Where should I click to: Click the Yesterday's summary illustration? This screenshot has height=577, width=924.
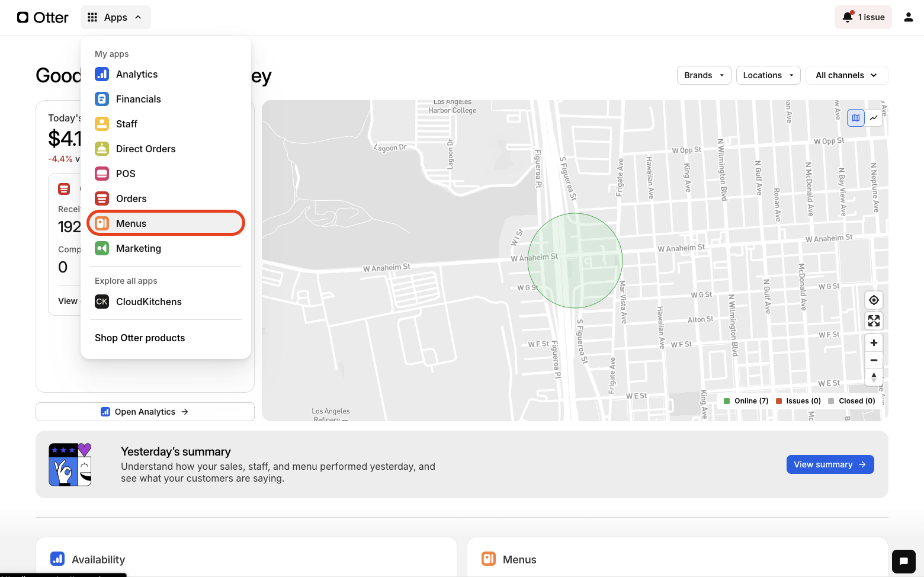[70, 464]
